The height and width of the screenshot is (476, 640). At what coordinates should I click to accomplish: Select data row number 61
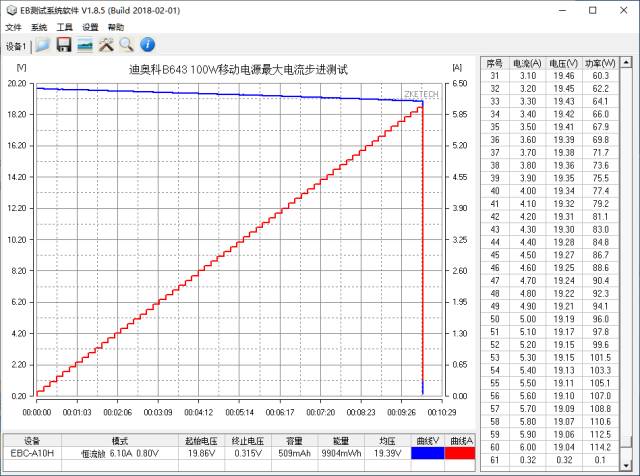click(550, 460)
